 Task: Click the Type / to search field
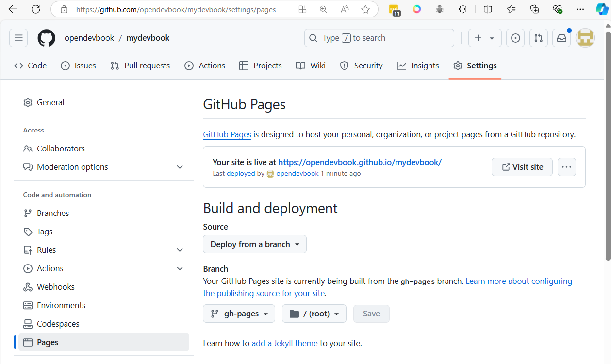379,38
